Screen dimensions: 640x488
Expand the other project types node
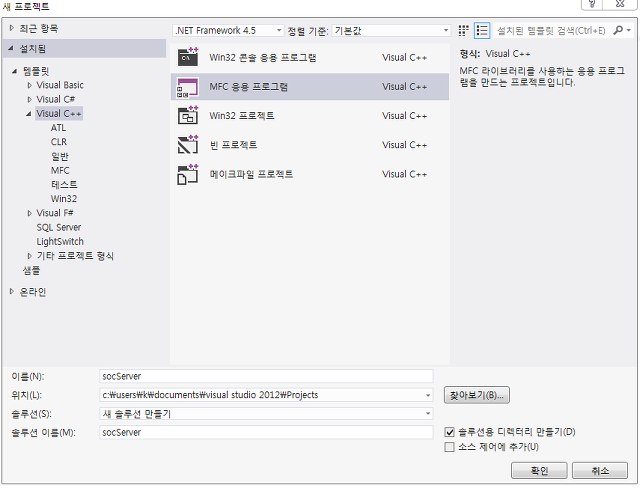tap(29, 256)
